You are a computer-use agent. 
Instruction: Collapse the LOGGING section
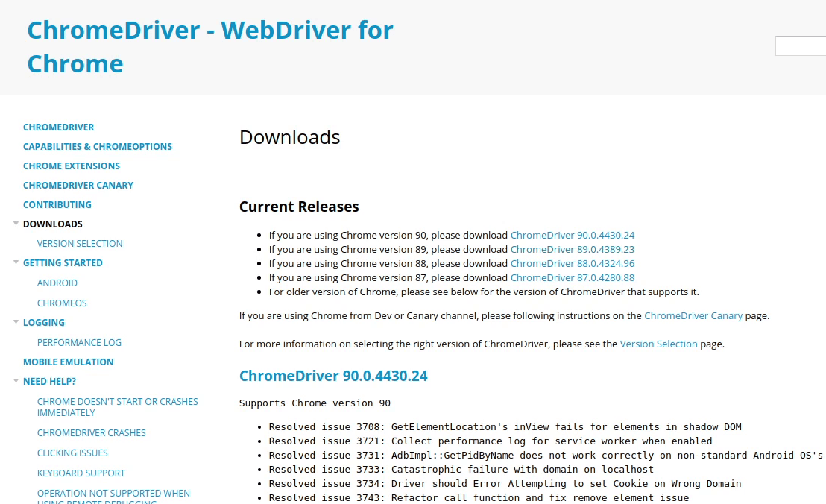tap(16, 322)
